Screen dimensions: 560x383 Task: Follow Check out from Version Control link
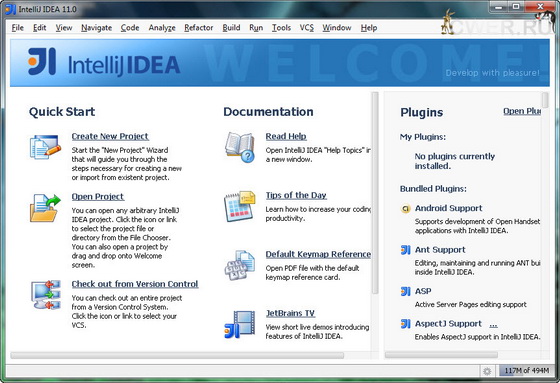[135, 284]
